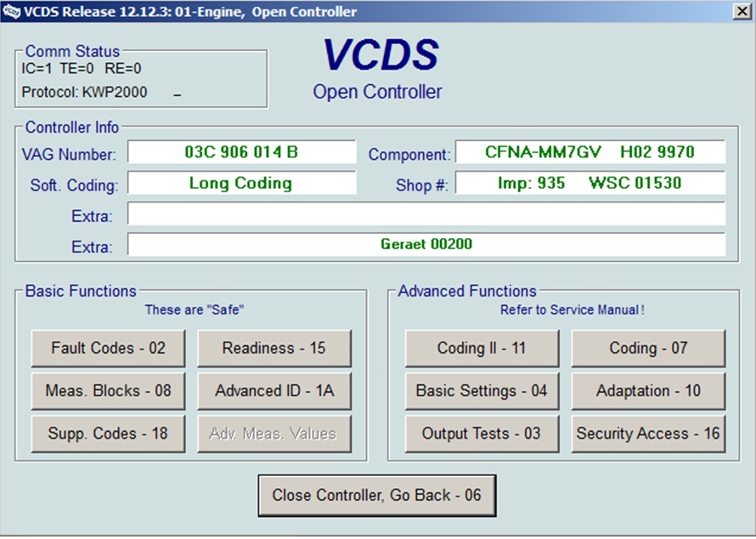Viewport: 756px width, 539px height.
Task: Click the Basic Functions group label
Action: point(81,291)
